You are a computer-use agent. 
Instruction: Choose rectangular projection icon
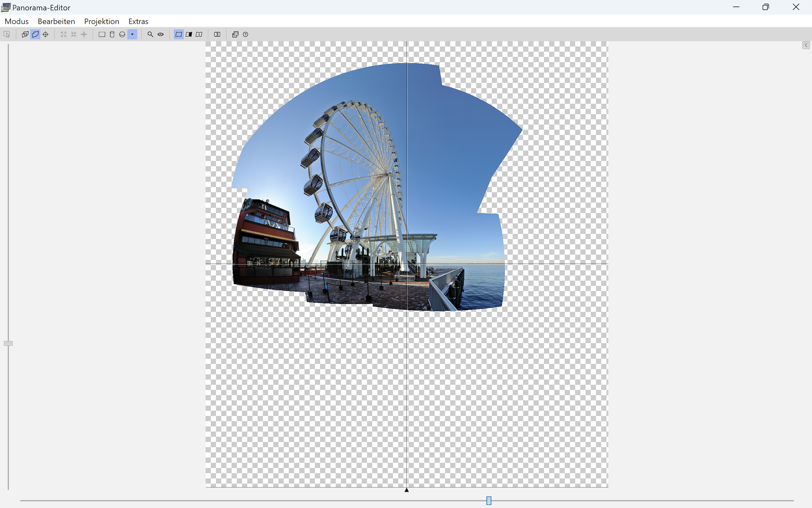(102, 35)
